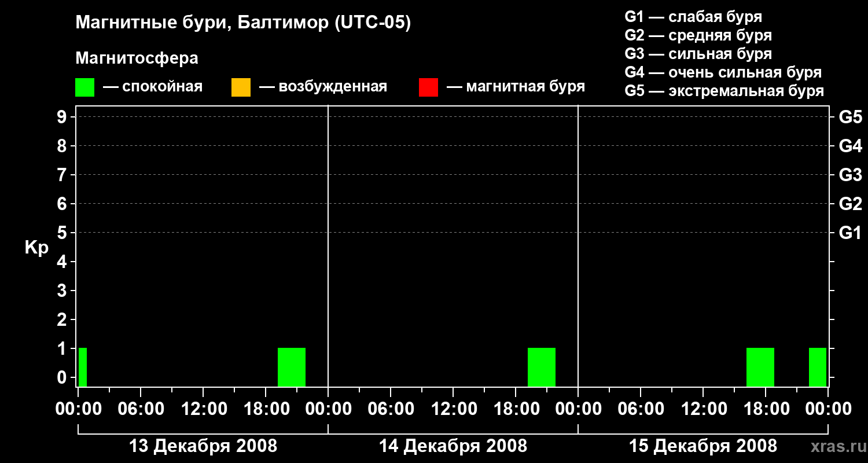Click the 'Магнитосфера' heading
The width and height of the screenshot is (868, 463).
pyautogui.click(x=137, y=58)
